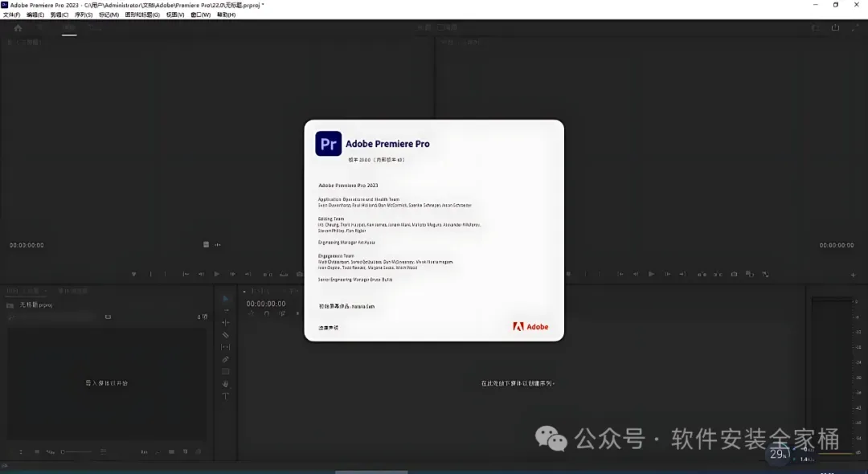Select the Ripple Edit tool

point(225,322)
